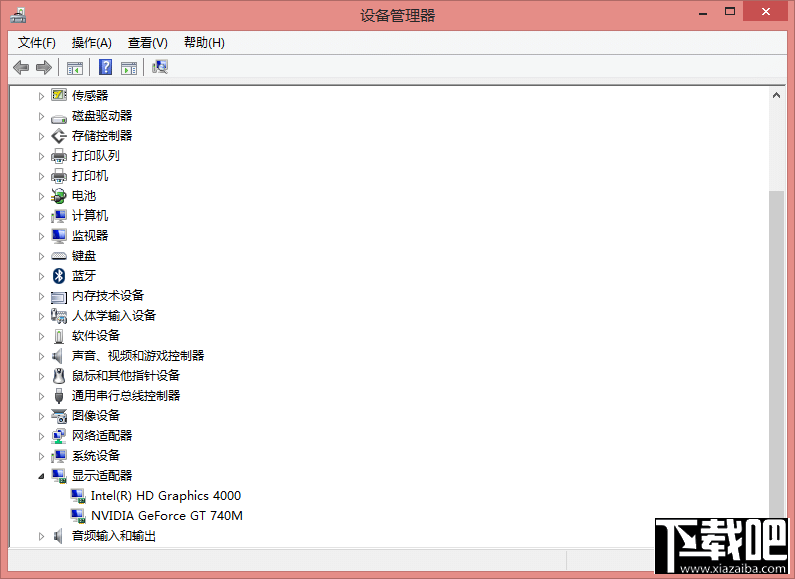Select the 电池 battery icon
This screenshot has width=795, height=579.
(x=59, y=196)
